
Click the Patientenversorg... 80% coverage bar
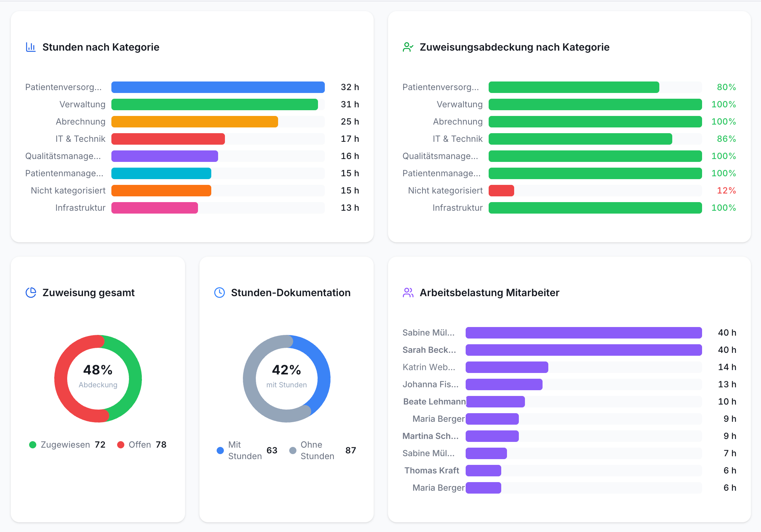574,87
